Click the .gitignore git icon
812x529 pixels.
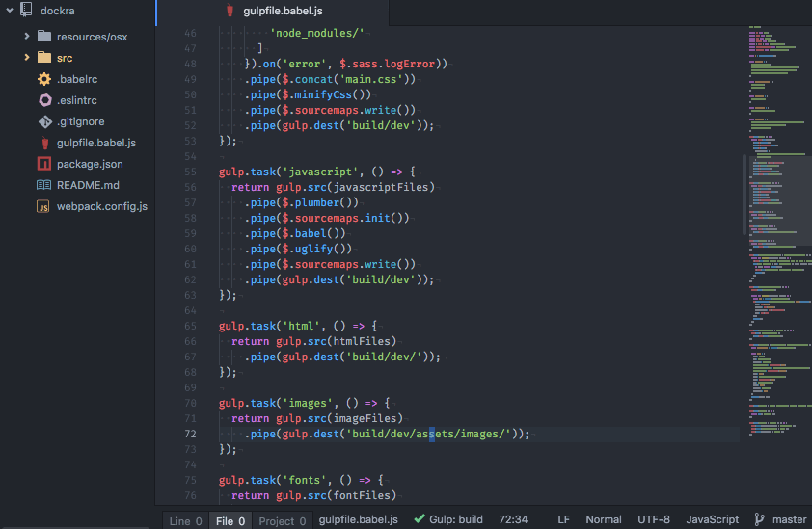point(45,121)
